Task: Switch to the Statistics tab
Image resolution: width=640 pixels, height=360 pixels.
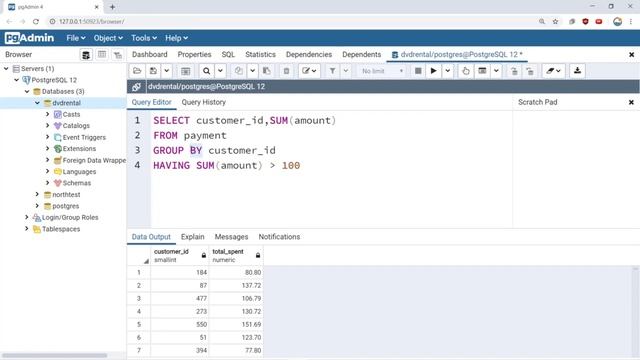Action: coord(260,54)
